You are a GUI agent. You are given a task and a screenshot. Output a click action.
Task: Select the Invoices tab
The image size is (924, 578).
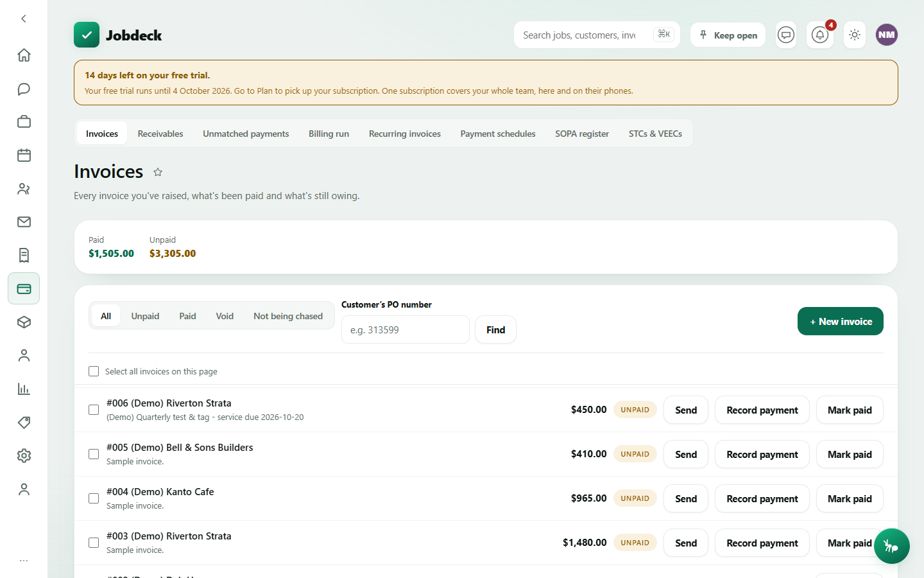(x=102, y=134)
